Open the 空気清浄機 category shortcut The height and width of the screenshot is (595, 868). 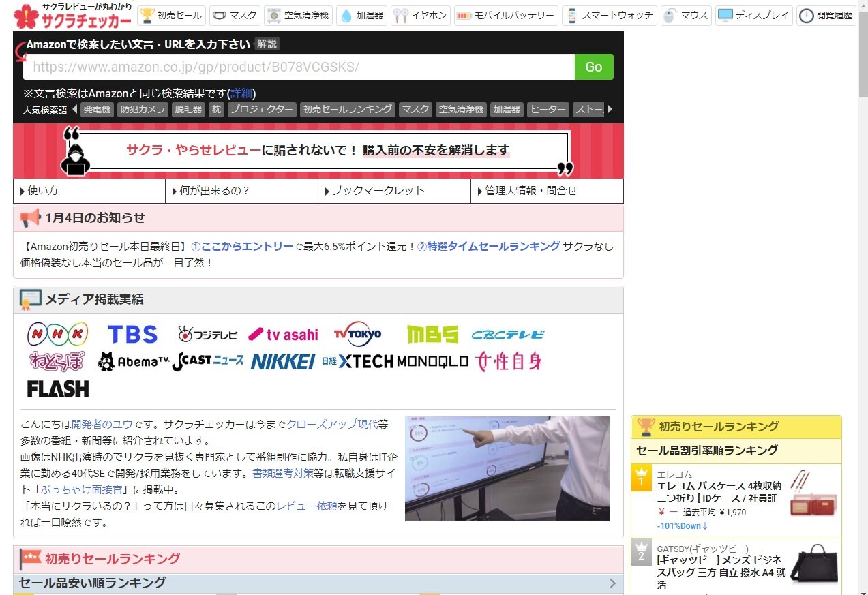pos(299,15)
